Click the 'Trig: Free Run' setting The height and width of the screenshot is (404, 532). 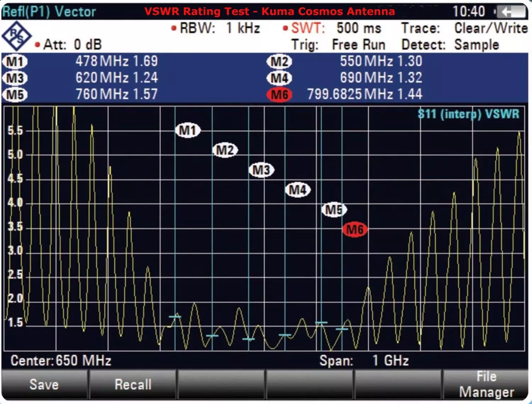338,45
